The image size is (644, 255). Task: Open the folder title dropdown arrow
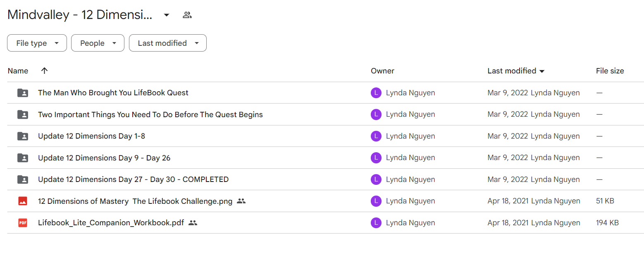[x=167, y=15]
